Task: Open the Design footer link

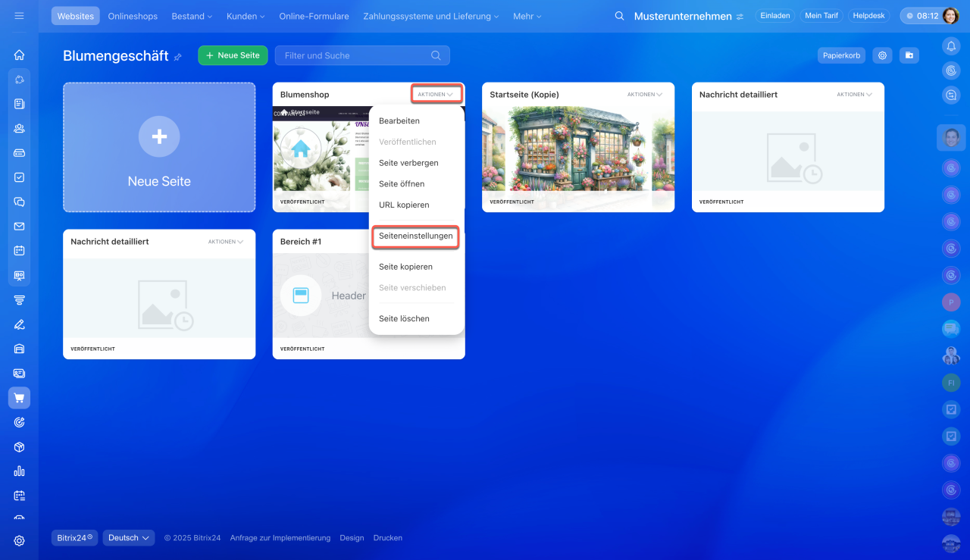Action: 352,538
